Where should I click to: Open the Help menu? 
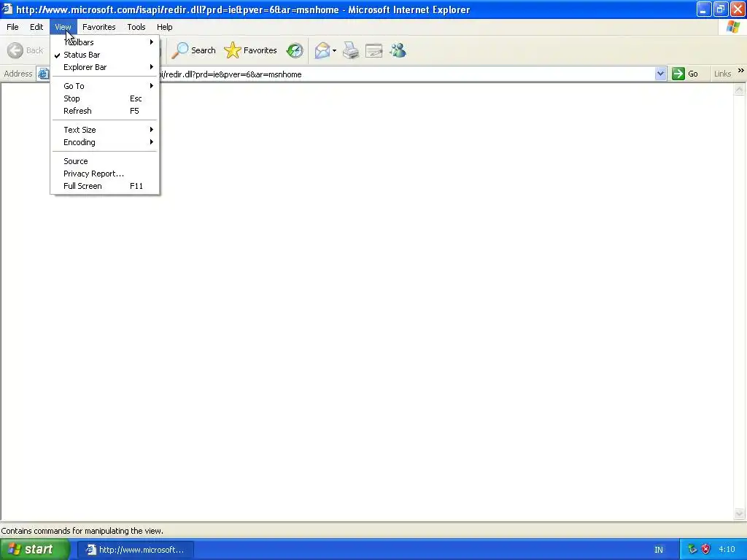click(164, 27)
